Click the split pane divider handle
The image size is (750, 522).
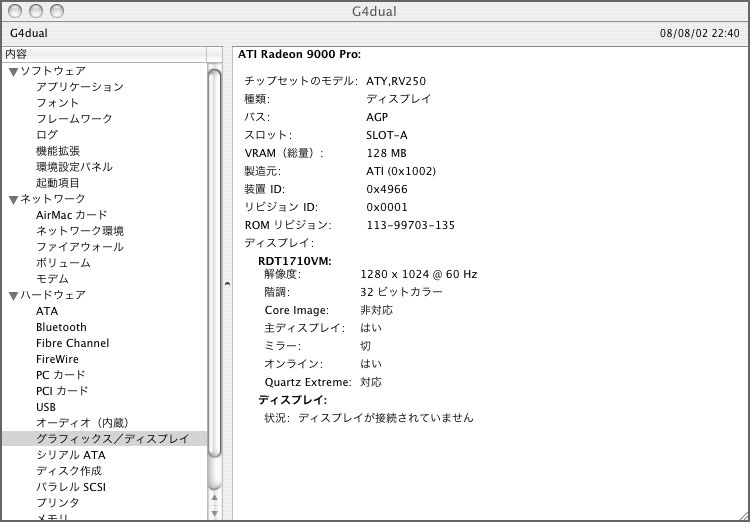pos(227,284)
